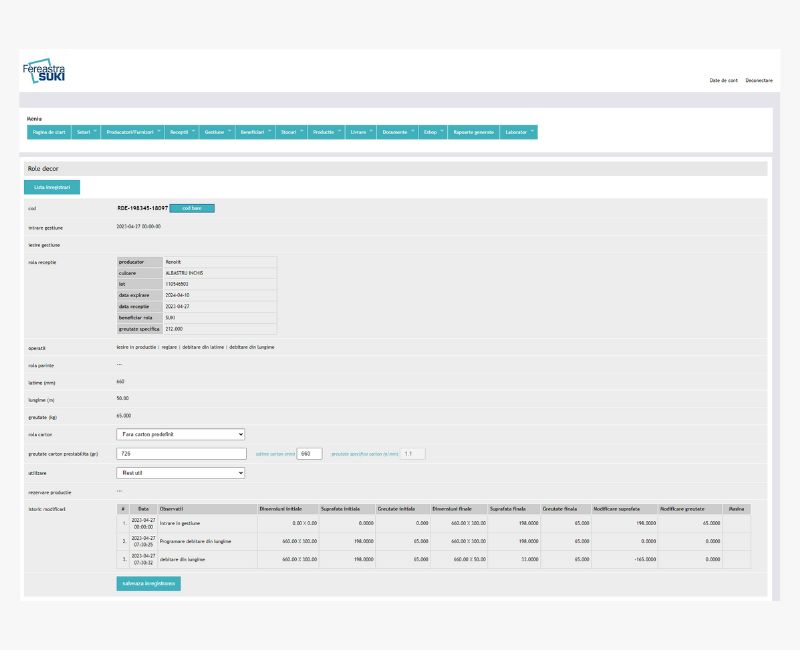Open Rapoarte generale from the menu bar
The image size is (800, 650).
473,132
